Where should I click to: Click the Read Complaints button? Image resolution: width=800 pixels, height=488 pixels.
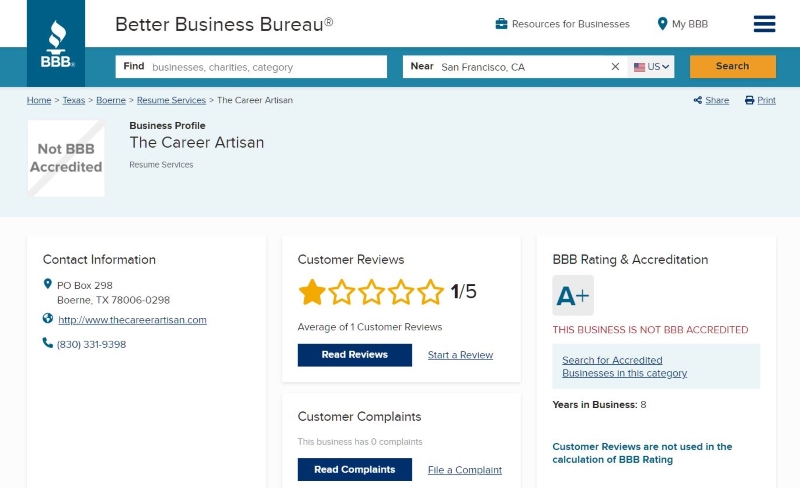pos(355,470)
